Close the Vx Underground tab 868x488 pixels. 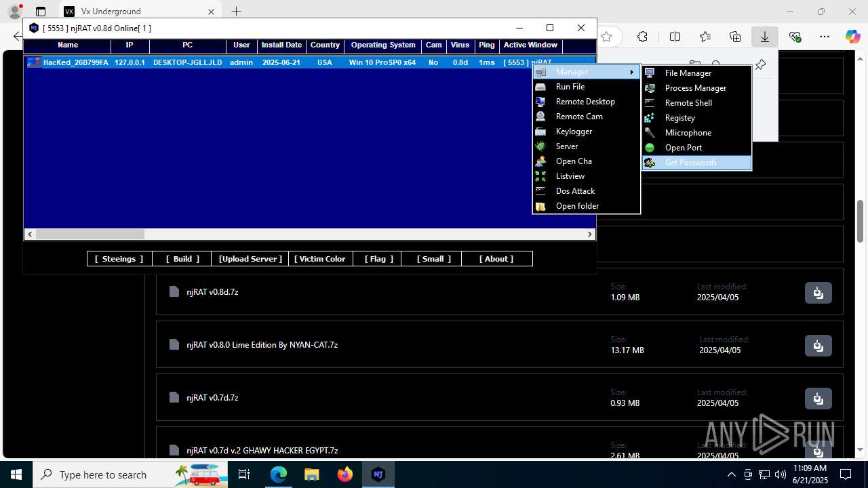(x=211, y=12)
